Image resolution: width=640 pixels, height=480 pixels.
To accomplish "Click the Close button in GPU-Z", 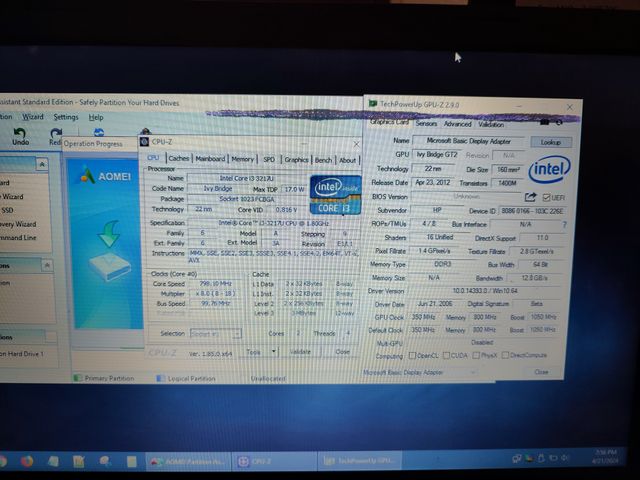I will [x=541, y=372].
